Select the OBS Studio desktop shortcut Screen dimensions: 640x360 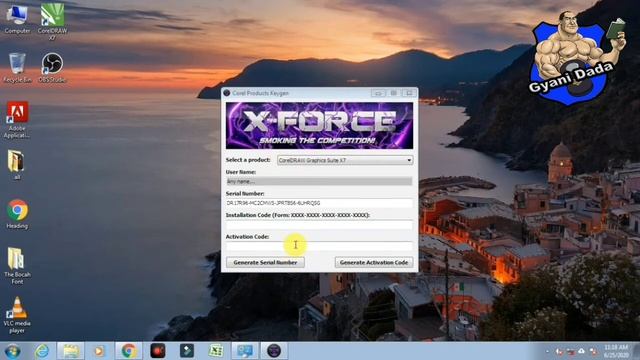pos(52,68)
